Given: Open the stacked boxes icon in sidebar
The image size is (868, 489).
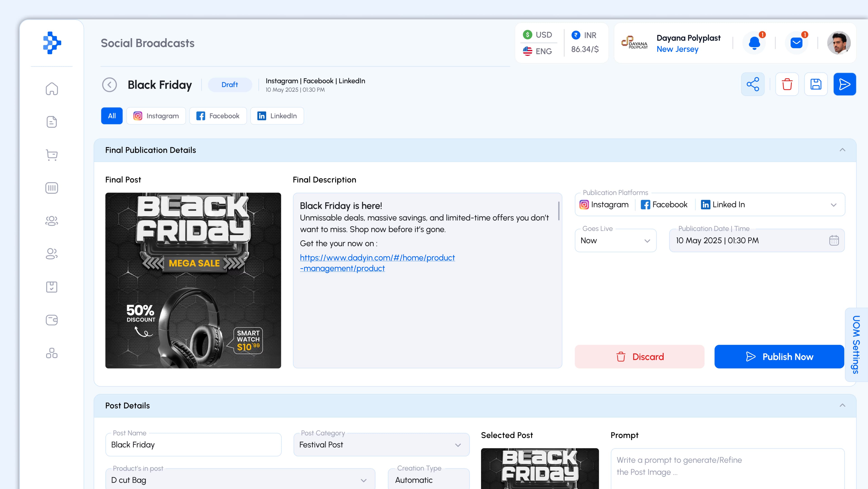Looking at the screenshot, I should [x=52, y=353].
